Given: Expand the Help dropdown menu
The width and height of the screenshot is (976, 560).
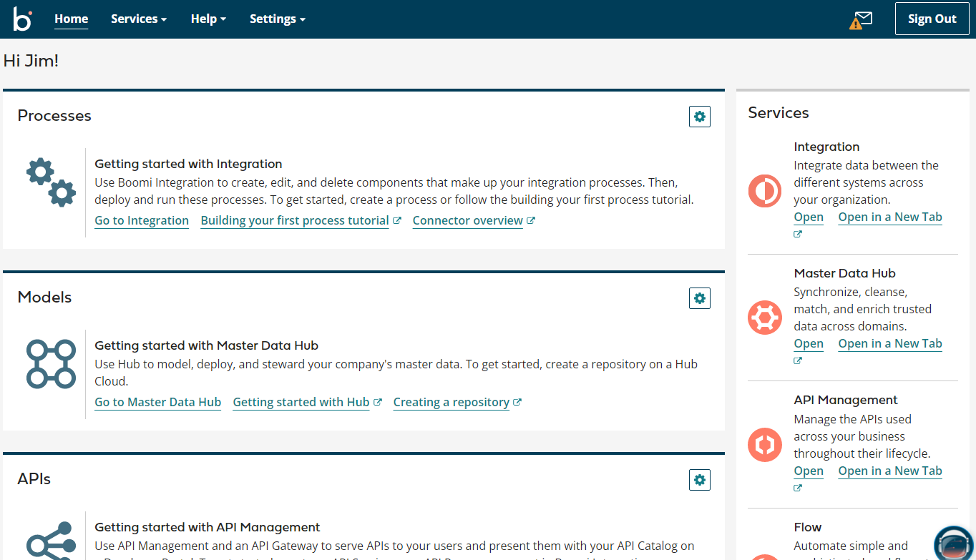Looking at the screenshot, I should pos(208,19).
